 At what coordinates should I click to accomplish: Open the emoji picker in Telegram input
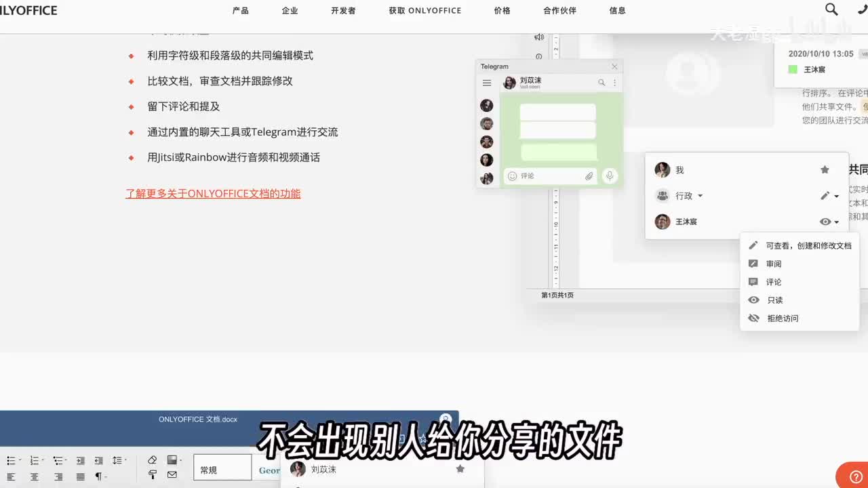pyautogui.click(x=512, y=176)
